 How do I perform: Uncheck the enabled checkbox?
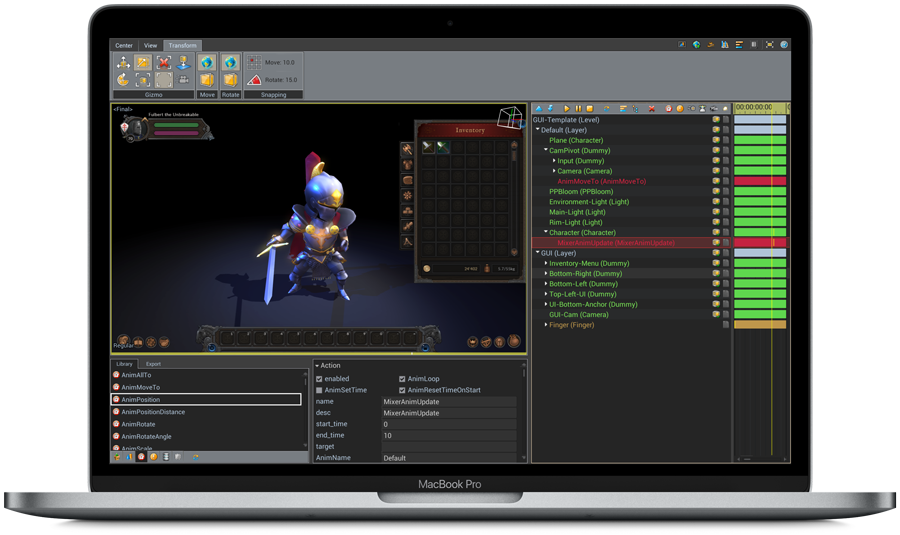click(319, 379)
